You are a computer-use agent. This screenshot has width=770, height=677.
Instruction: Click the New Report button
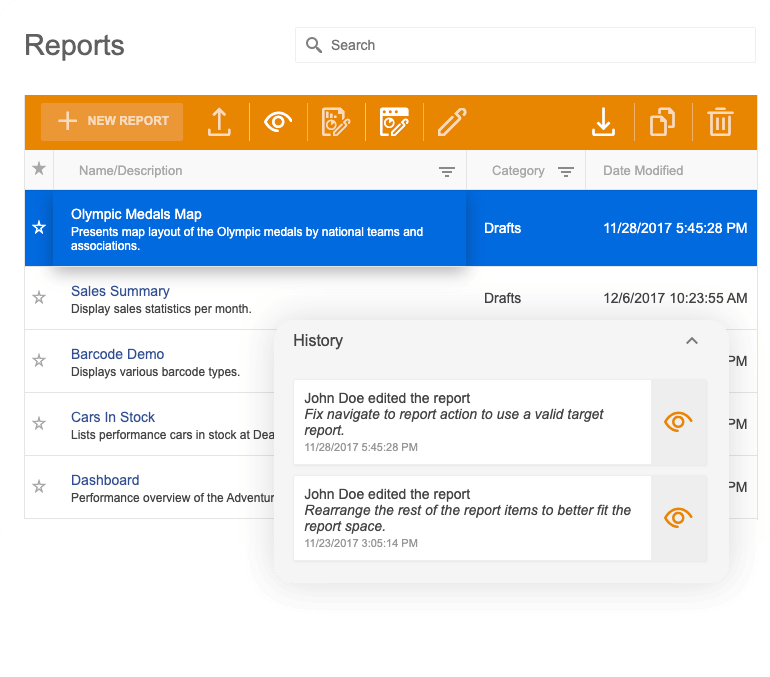(x=112, y=121)
